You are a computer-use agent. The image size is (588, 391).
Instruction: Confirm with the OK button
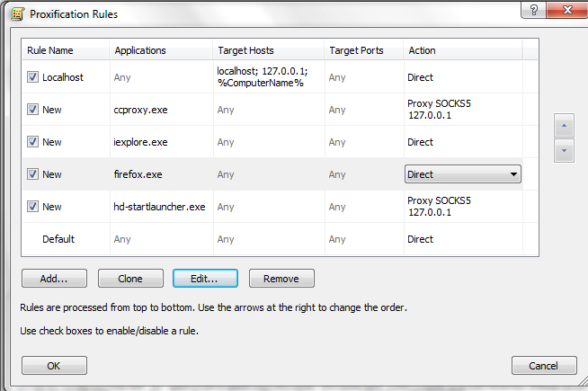[x=54, y=366]
